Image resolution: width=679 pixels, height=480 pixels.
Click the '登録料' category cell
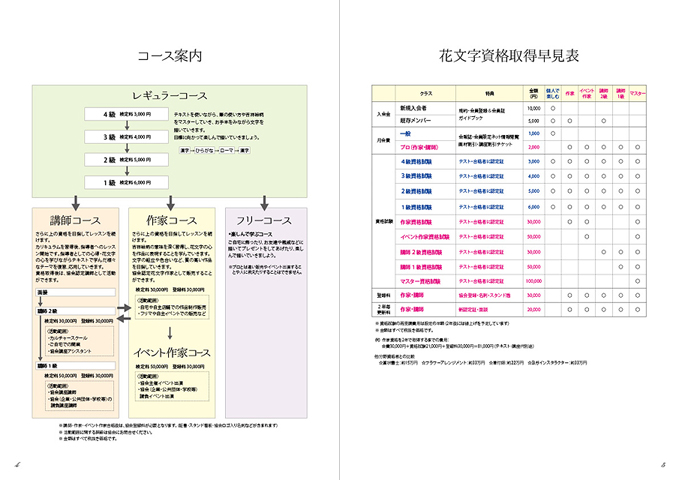tap(383, 295)
